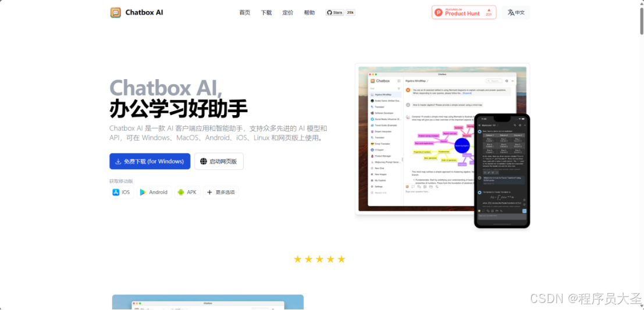Click the GitHub Stars badge
Screen dimensions: 644x310
click(x=335, y=13)
